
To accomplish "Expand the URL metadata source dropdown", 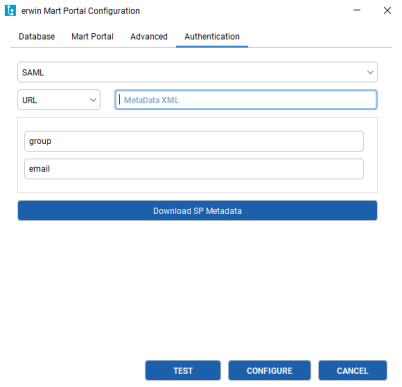I will point(59,100).
